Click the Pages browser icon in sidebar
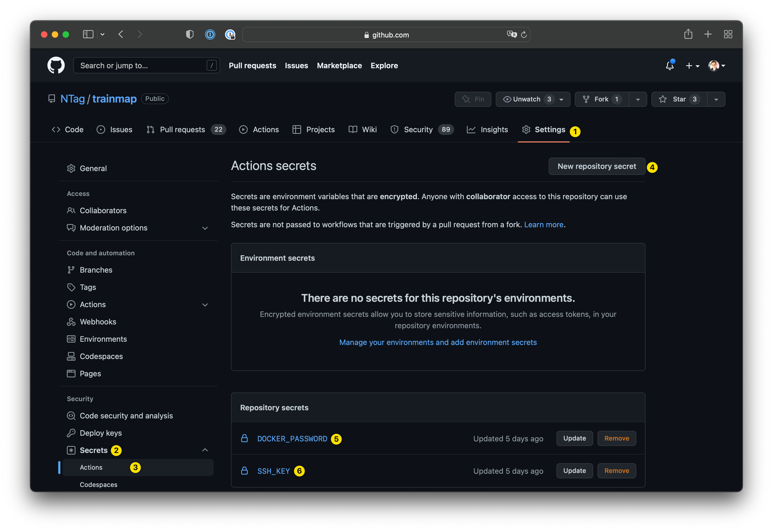 71,373
